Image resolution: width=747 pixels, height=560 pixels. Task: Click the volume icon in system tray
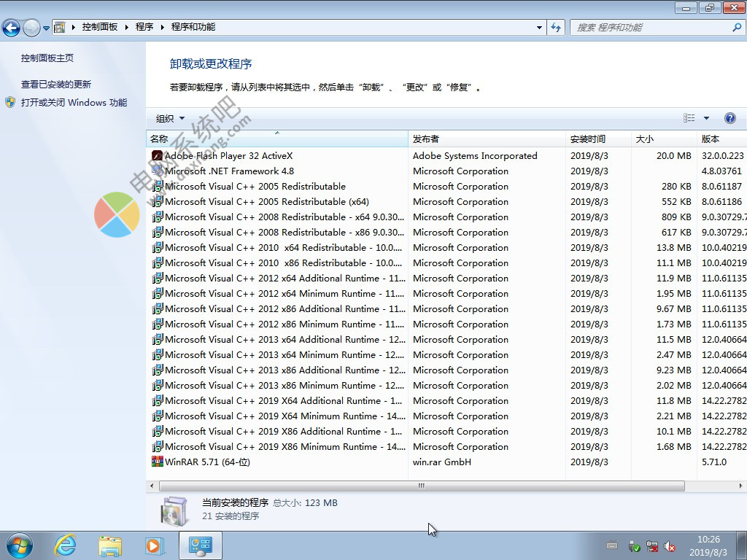[x=670, y=546]
